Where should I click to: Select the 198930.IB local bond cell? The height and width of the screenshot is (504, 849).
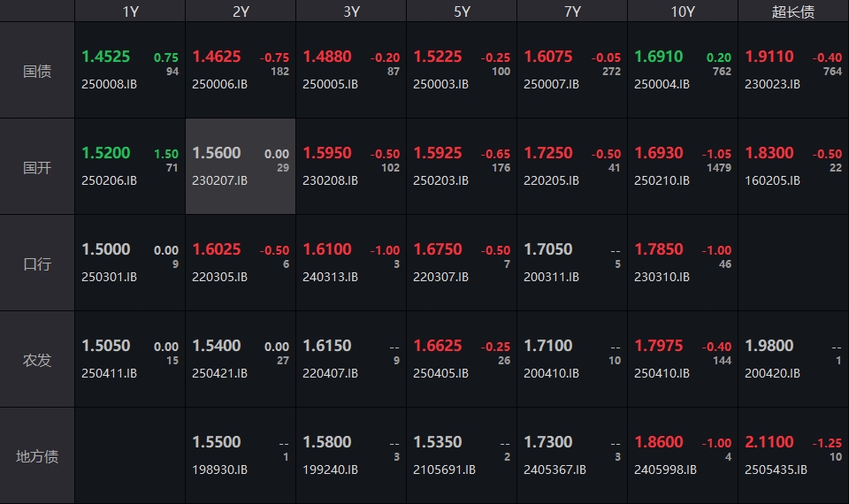(x=241, y=456)
